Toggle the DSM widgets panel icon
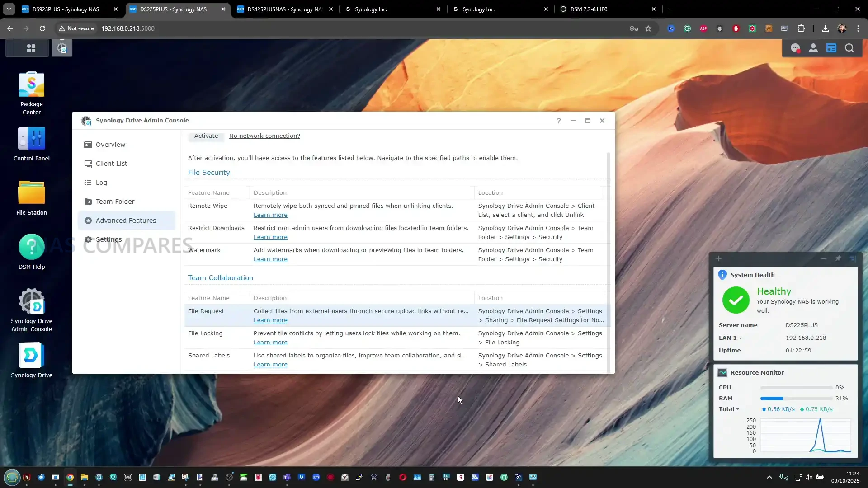 click(x=831, y=48)
